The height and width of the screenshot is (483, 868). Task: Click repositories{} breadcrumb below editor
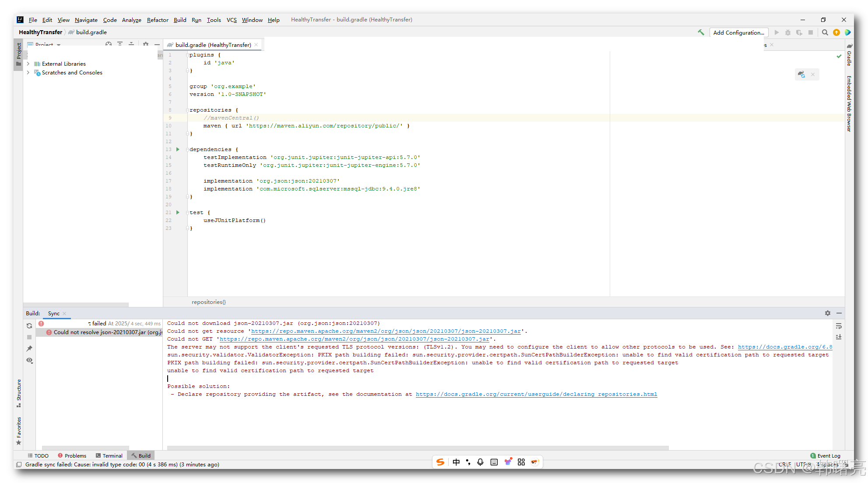pyautogui.click(x=209, y=302)
